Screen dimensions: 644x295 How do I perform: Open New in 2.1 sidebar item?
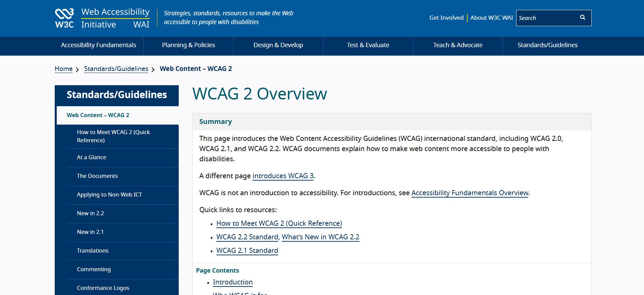123,232
